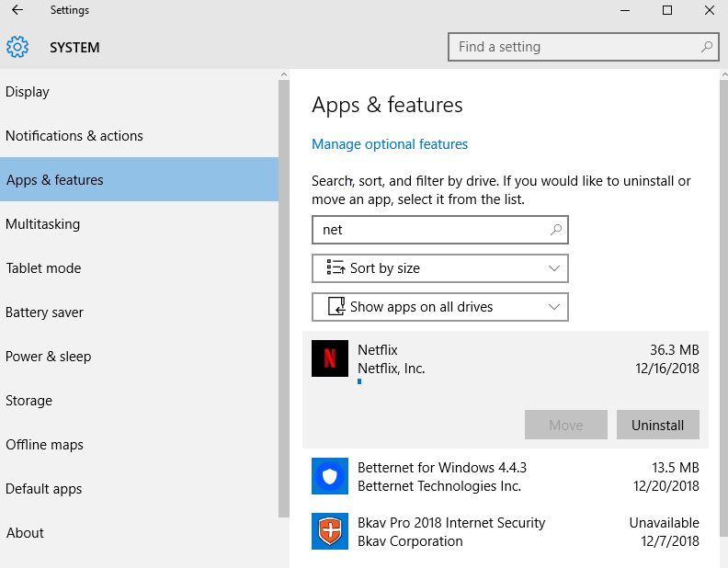Click Netflix size 36.3 MB
Viewport: 728px width, 568px height.
click(674, 349)
